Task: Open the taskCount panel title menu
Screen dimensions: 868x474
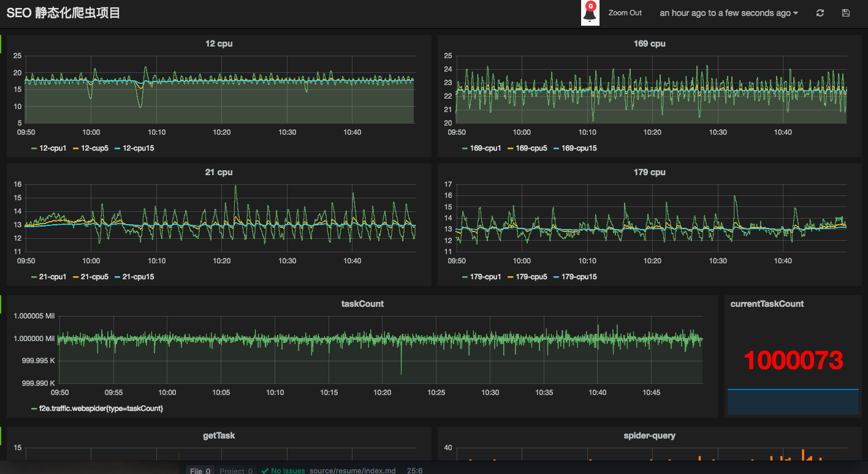Action: (x=362, y=304)
